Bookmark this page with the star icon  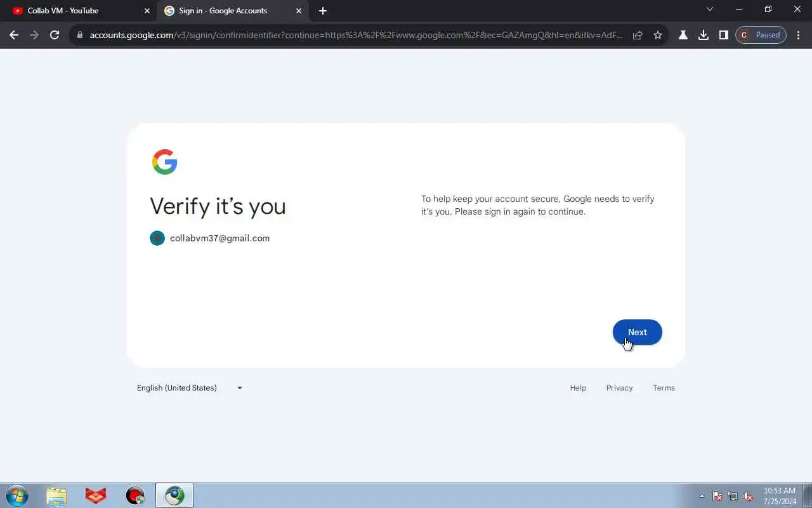[658, 35]
